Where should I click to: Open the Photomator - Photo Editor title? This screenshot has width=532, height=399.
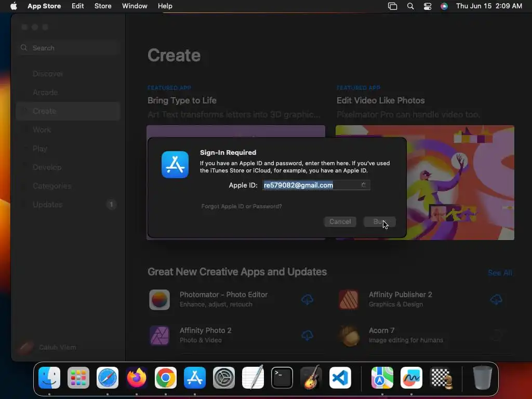(223, 295)
